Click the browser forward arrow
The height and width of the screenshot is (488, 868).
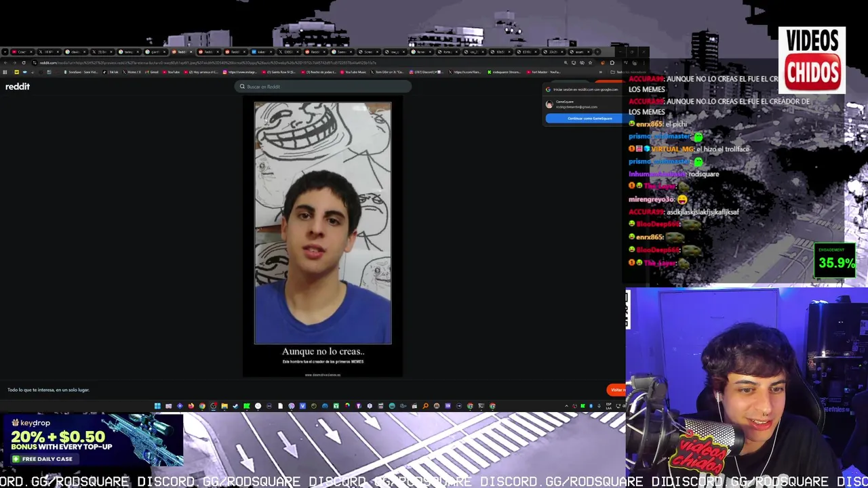click(14, 62)
